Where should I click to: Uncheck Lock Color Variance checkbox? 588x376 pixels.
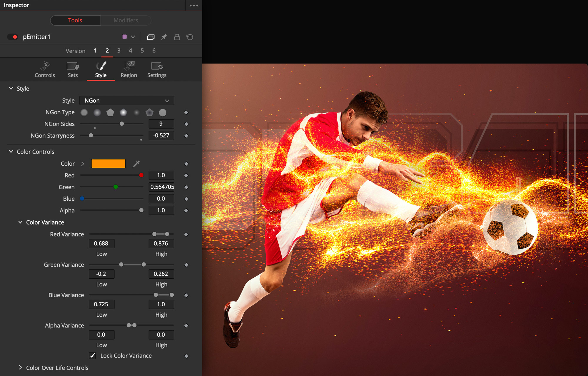[x=93, y=356]
